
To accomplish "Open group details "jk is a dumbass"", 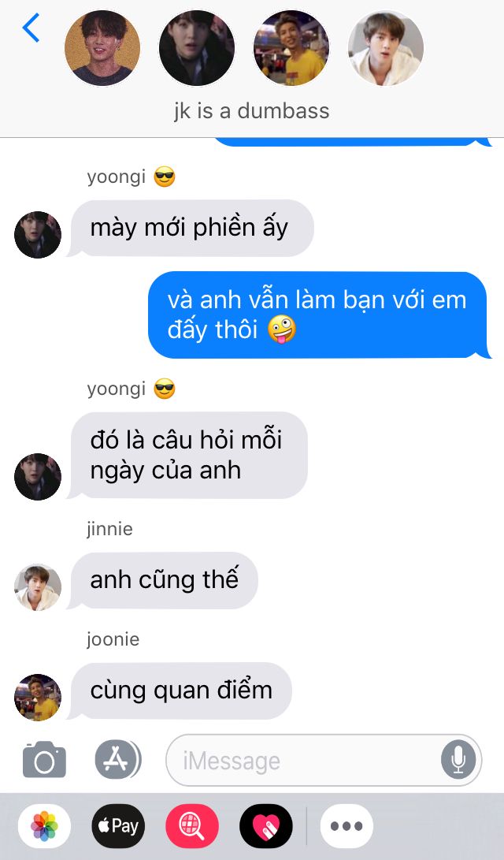I will tap(252, 111).
